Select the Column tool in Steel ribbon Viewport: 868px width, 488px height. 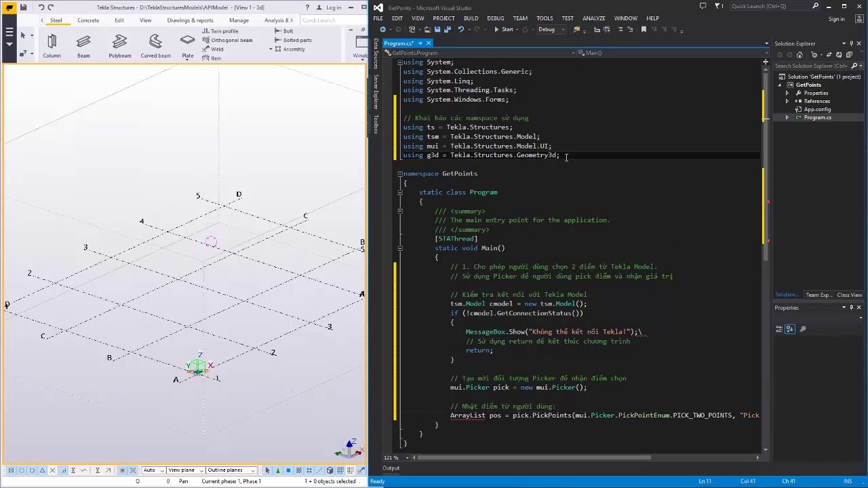(52, 46)
